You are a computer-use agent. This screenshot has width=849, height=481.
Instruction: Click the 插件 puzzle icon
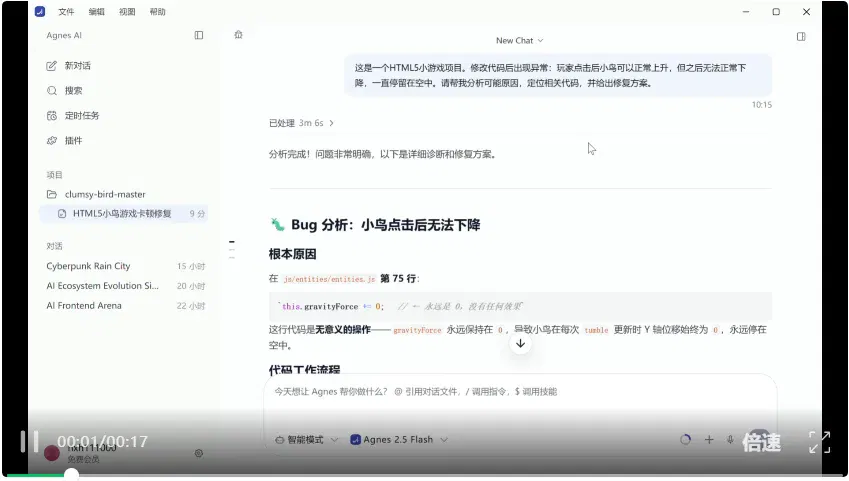[x=51, y=140]
